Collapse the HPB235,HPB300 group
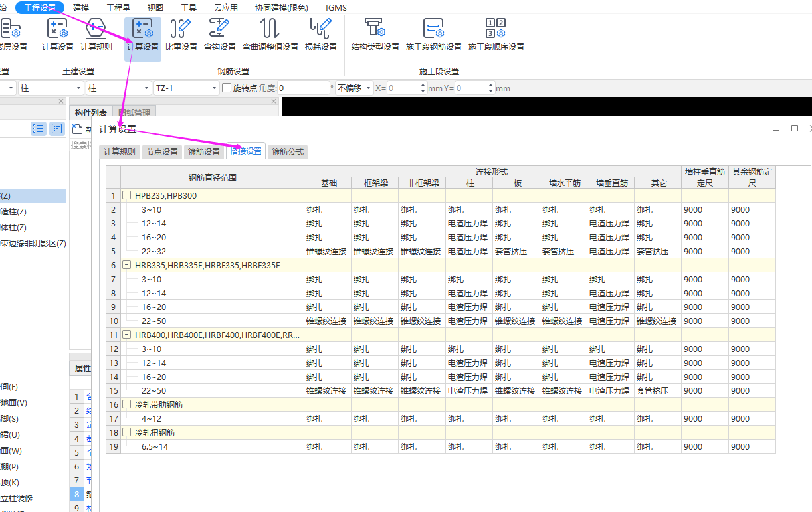 pyautogui.click(x=126, y=195)
